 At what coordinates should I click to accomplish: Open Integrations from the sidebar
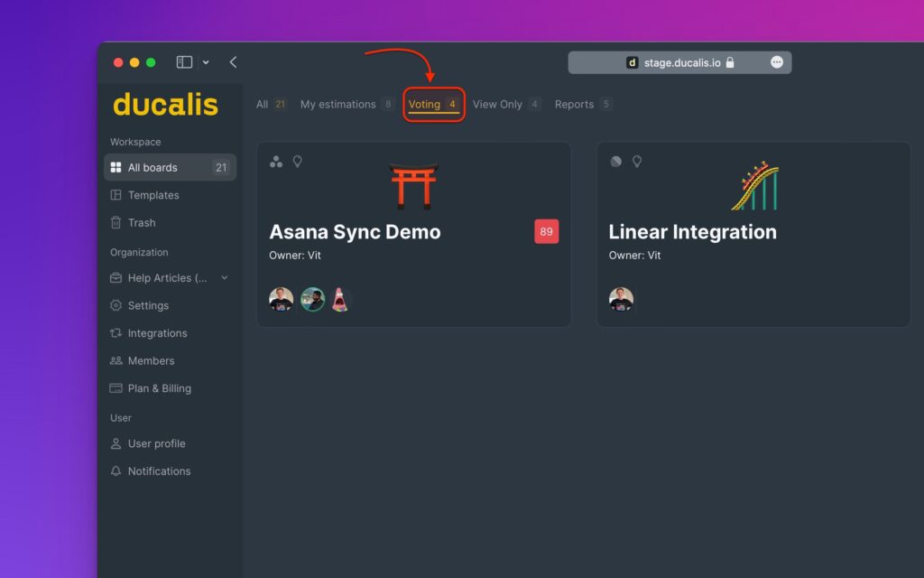[157, 333]
